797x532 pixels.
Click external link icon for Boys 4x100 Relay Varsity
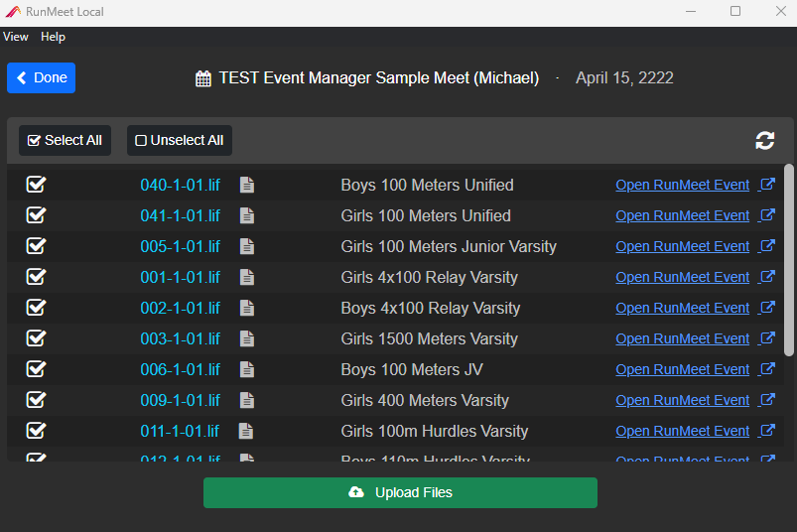tap(767, 307)
